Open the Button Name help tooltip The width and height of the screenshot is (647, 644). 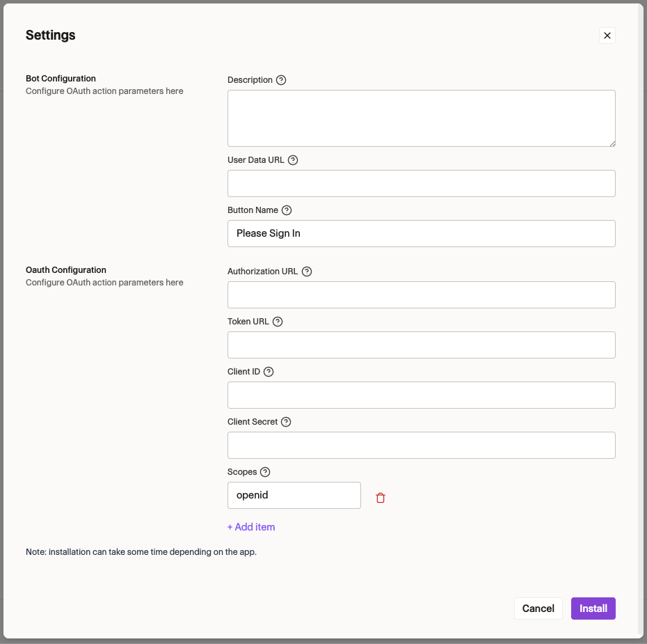pyautogui.click(x=287, y=210)
